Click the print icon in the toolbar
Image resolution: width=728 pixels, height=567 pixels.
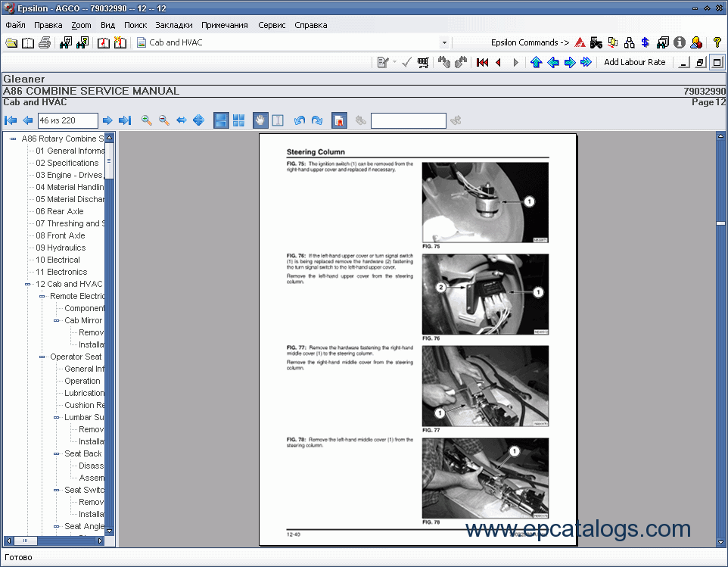point(45,42)
